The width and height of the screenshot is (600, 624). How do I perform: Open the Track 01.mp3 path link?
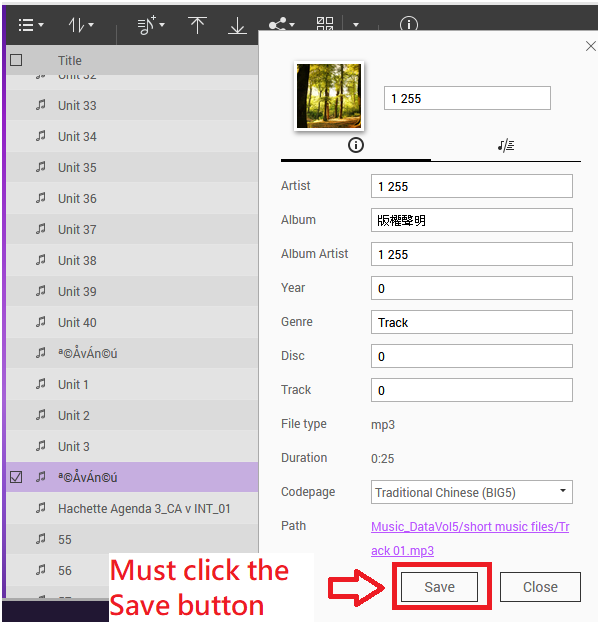point(470,538)
